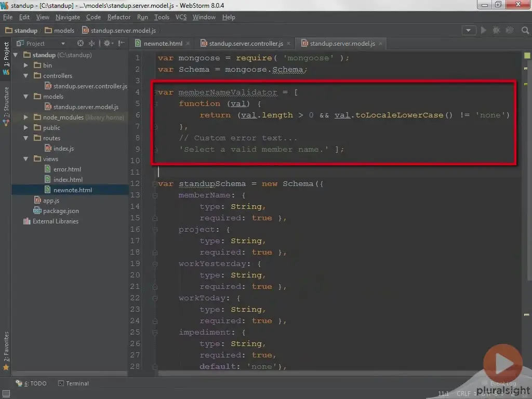Viewport: 532px width, 399px height.
Task: Click the Project panel horizontal scrollbar
Action: (70, 374)
